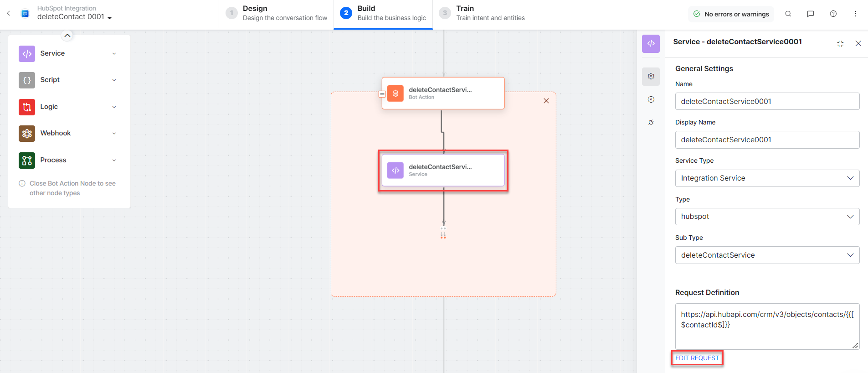Screen dimensions: 868x373
Task: Open the Sub Type deleteContactService dropdown
Action: coord(767,255)
